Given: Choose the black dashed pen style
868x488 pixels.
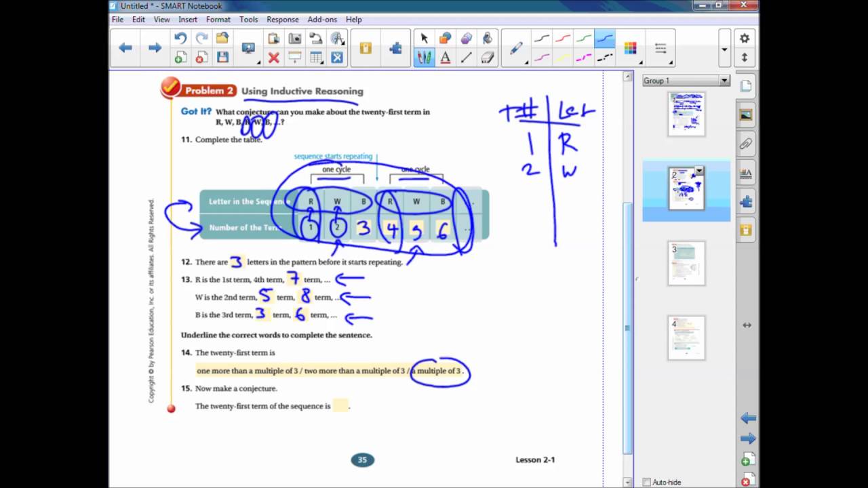Looking at the screenshot, I should coord(605,58).
